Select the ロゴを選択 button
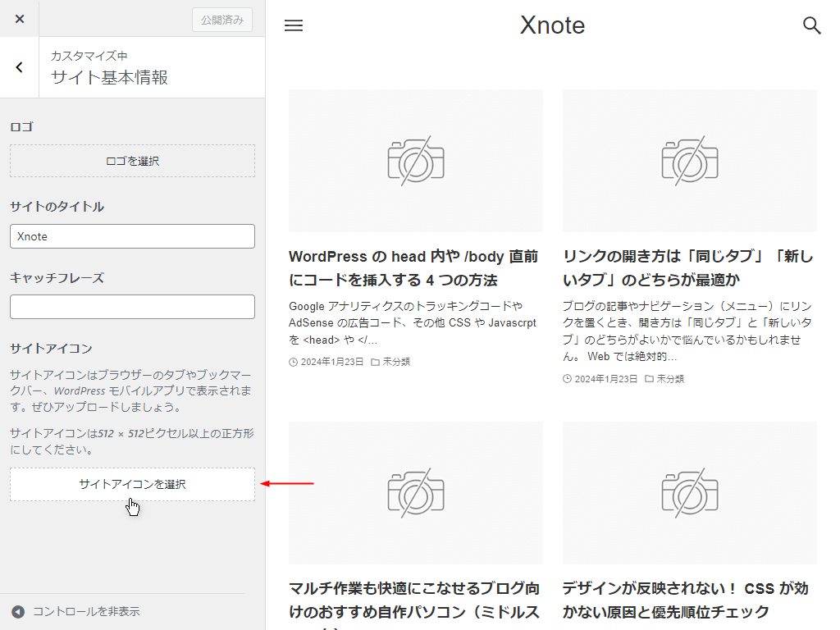The image size is (840, 630). [132, 161]
